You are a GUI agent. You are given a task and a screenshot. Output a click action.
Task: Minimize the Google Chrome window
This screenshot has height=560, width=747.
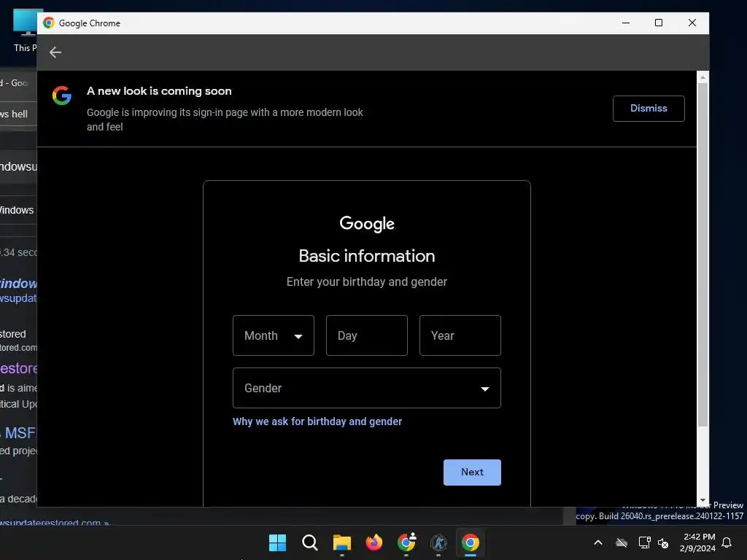coord(625,23)
